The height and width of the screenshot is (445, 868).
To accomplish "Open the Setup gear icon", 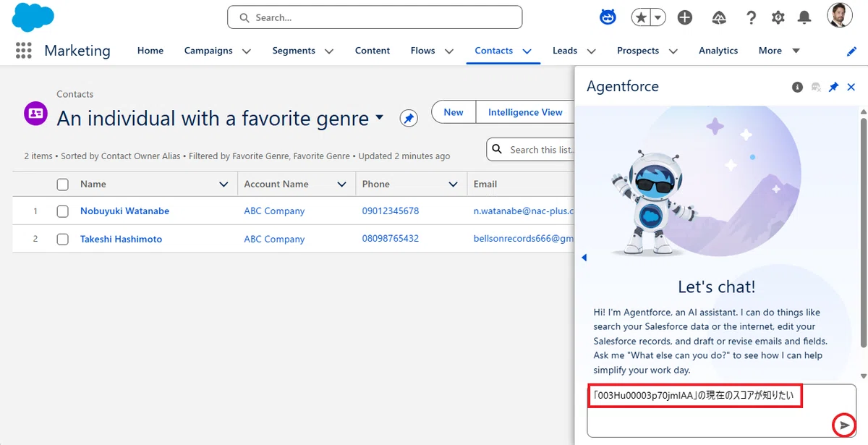I will click(778, 17).
